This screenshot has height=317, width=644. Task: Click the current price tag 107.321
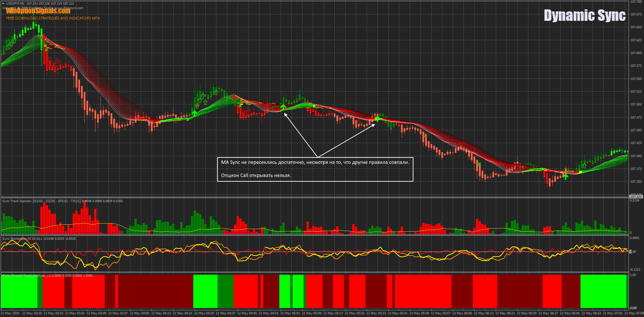pos(636,196)
